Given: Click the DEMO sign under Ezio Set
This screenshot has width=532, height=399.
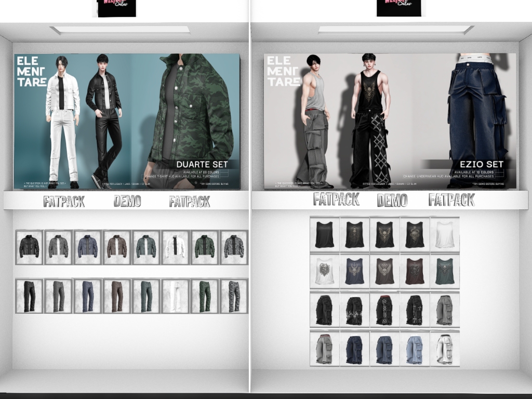Looking at the screenshot, I should coord(392,200).
